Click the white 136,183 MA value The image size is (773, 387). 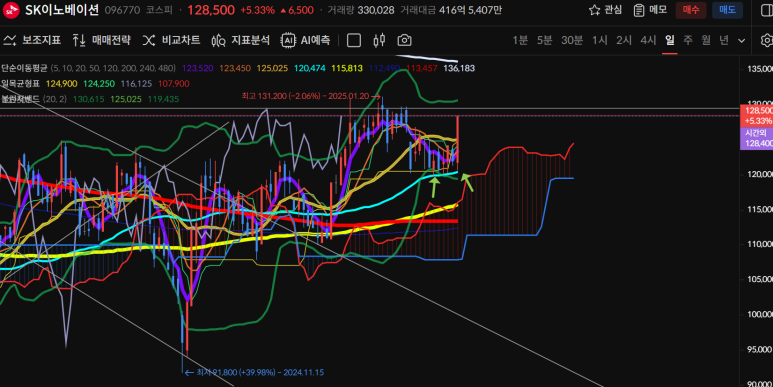point(459,68)
